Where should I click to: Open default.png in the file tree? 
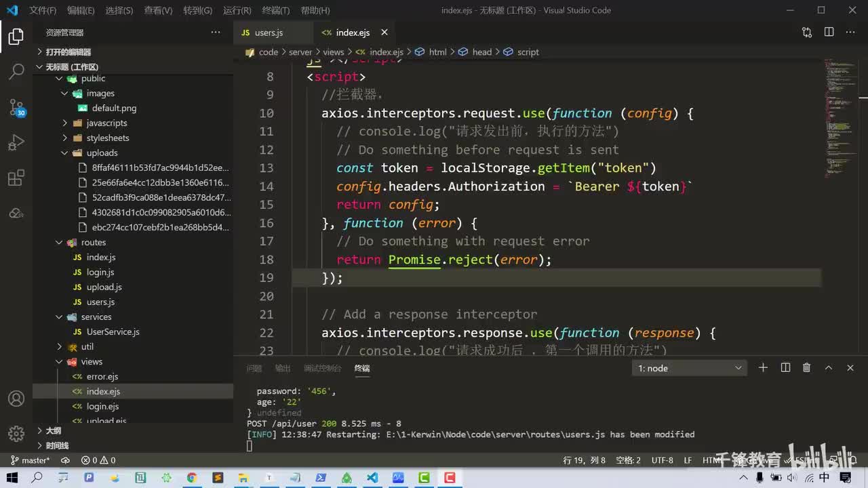(x=114, y=108)
